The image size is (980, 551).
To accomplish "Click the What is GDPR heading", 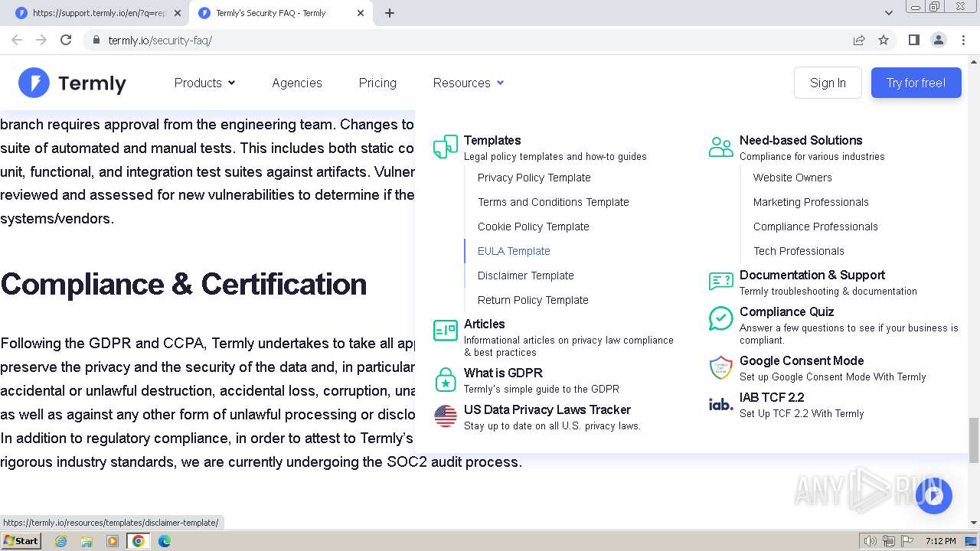I will [x=503, y=373].
